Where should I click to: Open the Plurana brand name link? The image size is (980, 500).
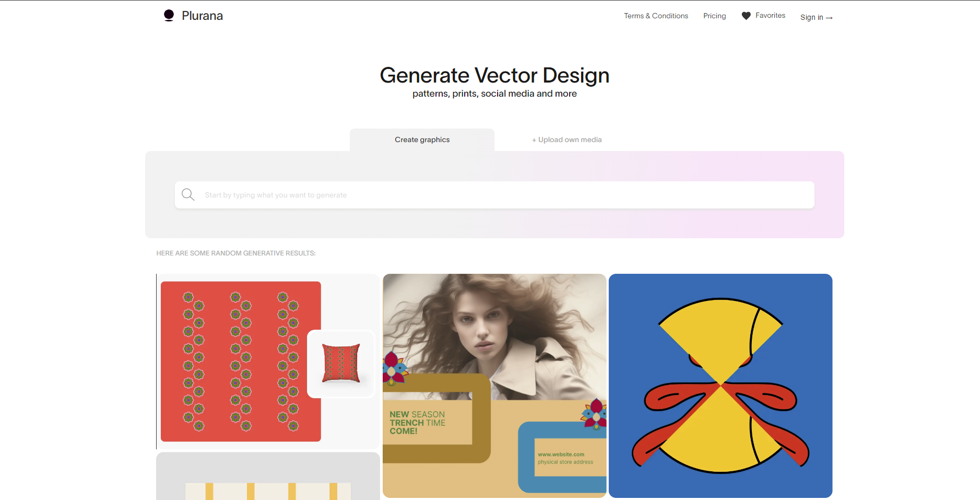202,16
